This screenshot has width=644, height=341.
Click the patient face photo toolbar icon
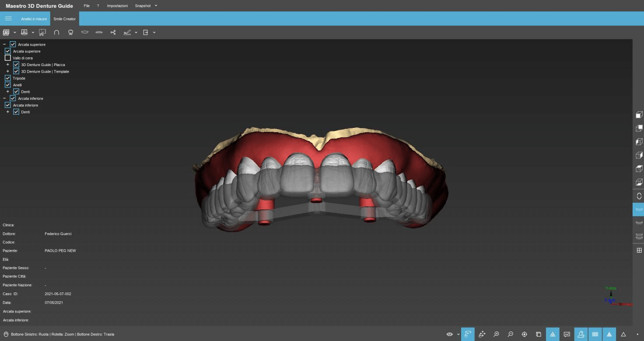click(x=24, y=32)
